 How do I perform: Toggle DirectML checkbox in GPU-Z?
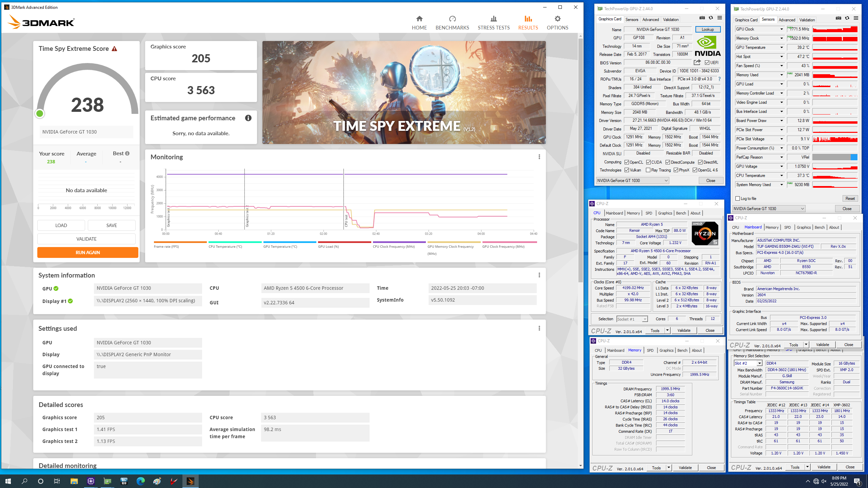(x=701, y=162)
